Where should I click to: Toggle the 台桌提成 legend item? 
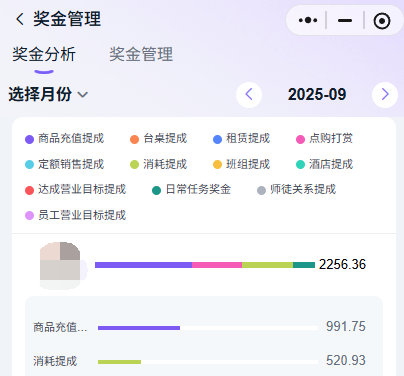(x=159, y=138)
